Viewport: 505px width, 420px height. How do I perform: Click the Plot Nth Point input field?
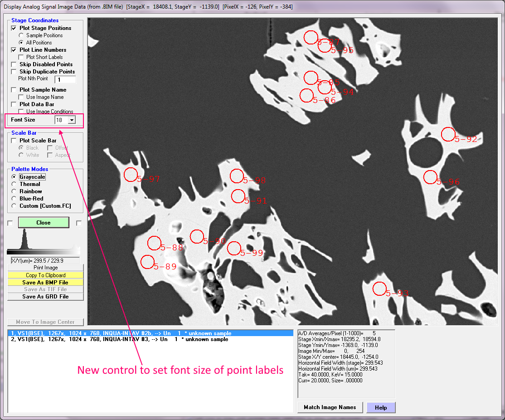(x=65, y=79)
